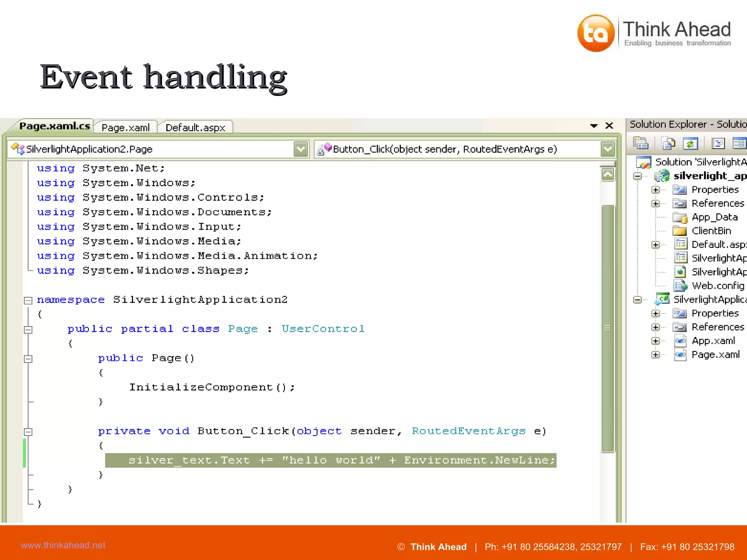Image resolution: width=747 pixels, height=560 pixels.
Task: Click 'using System.Net;' line
Action: click(101, 168)
